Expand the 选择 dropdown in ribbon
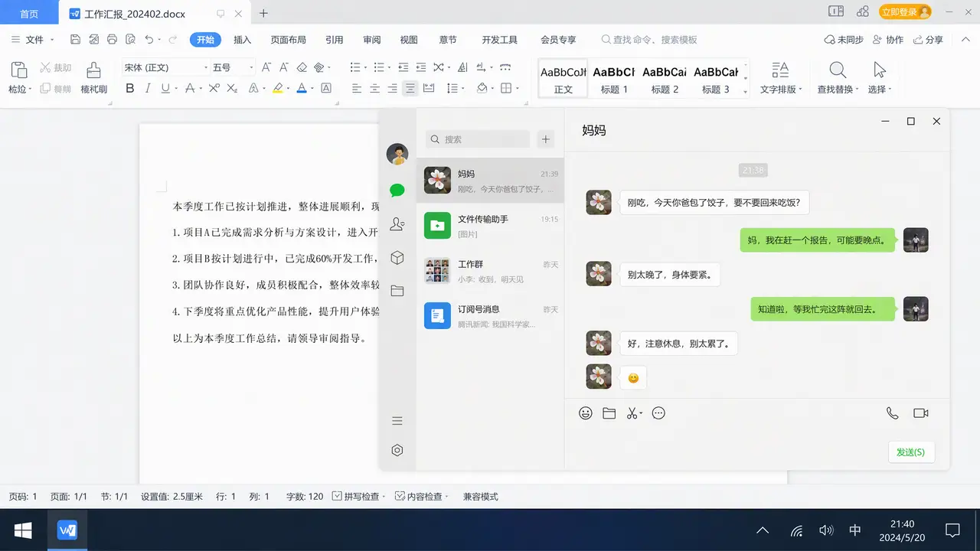This screenshot has width=980, height=551. (879, 90)
